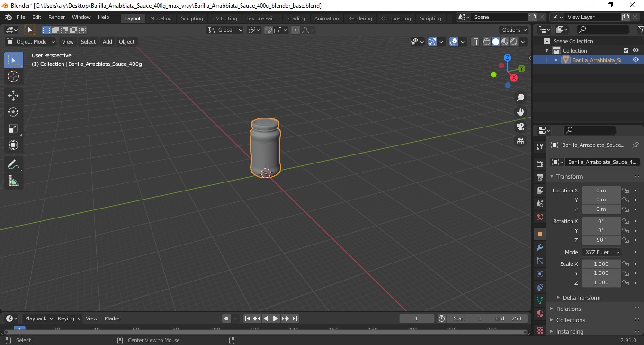Screen dimensions: 644x345
Task: Open Object Constraint properties tab
Action: coord(540,287)
